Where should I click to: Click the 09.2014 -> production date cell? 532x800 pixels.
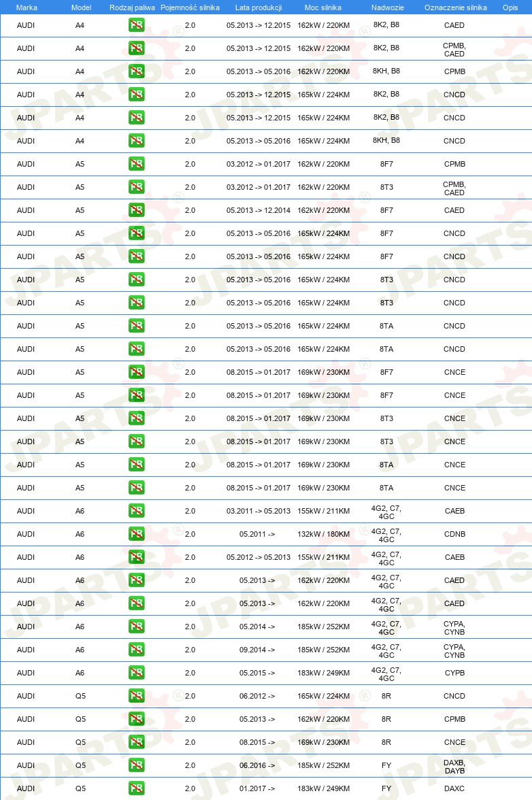coord(257,650)
